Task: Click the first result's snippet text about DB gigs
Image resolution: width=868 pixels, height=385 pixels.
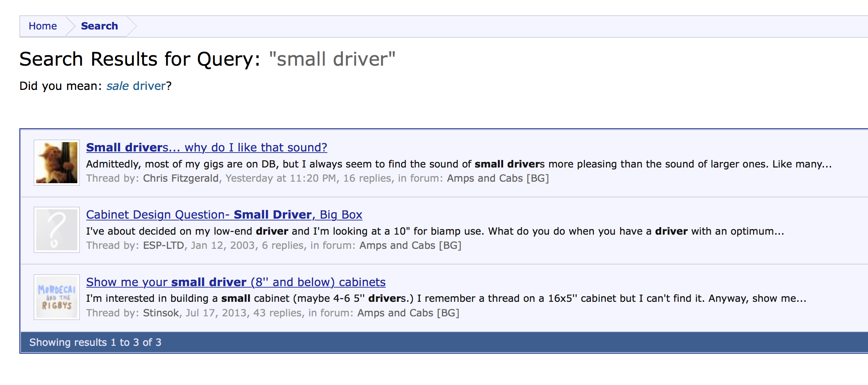Action: point(459,164)
